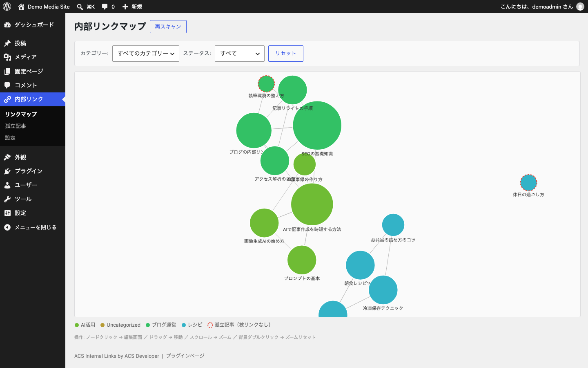Screen dimensions: 588x368
Task: Click the user avatar in top bar
Action: pos(580,7)
